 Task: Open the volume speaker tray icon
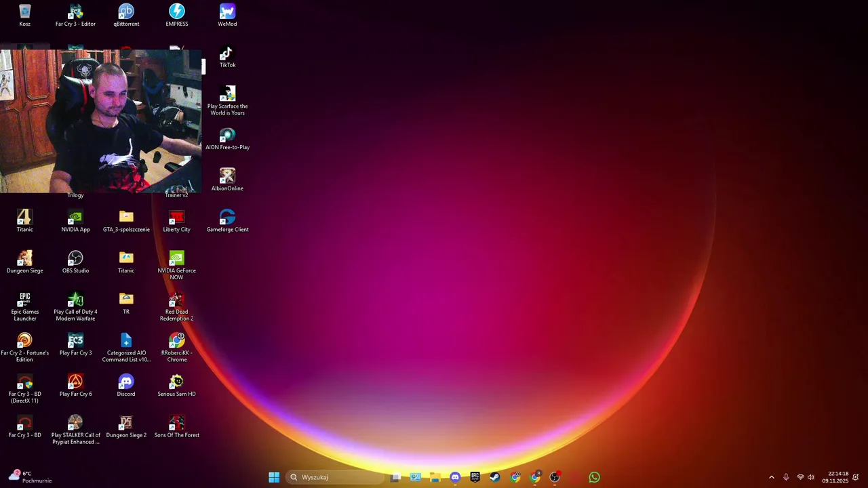tap(811, 477)
